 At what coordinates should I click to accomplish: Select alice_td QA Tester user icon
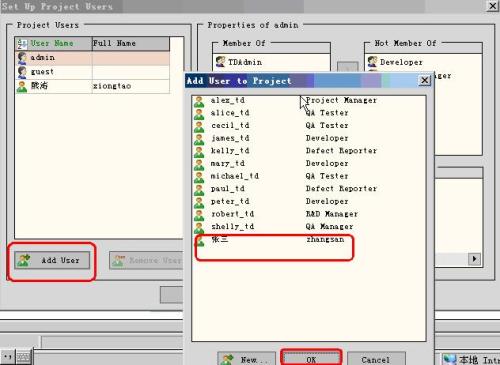coord(199,114)
